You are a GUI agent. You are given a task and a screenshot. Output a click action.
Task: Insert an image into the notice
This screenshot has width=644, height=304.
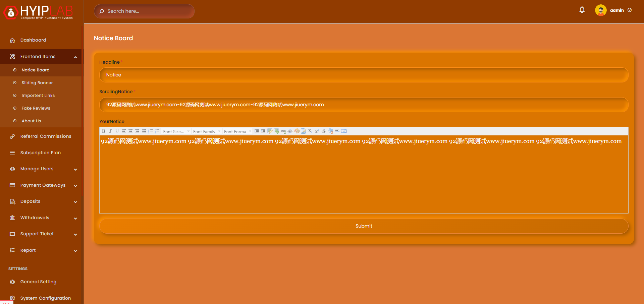(x=270, y=131)
